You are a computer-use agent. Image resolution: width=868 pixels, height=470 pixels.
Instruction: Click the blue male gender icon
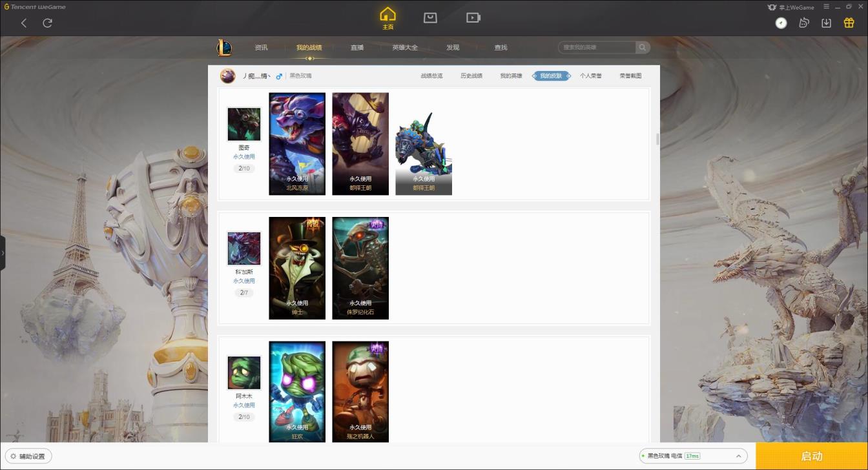tap(279, 76)
